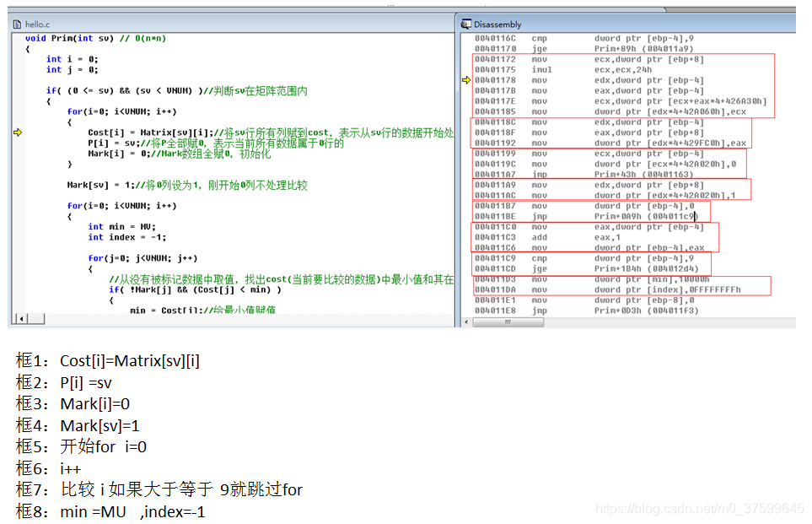Click the yellow current-line arrow in hello.c gutter
This screenshot has width=812, height=524.
point(18,132)
